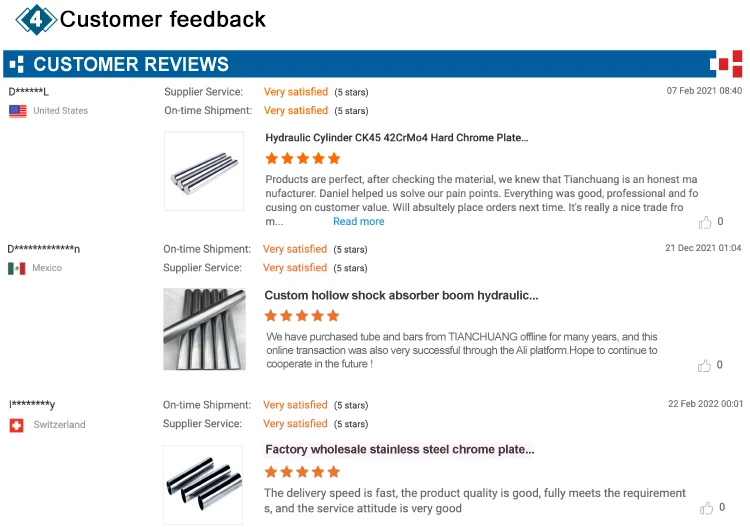View the hollow shock absorber tubes thumbnail

[x=204, y=329]
